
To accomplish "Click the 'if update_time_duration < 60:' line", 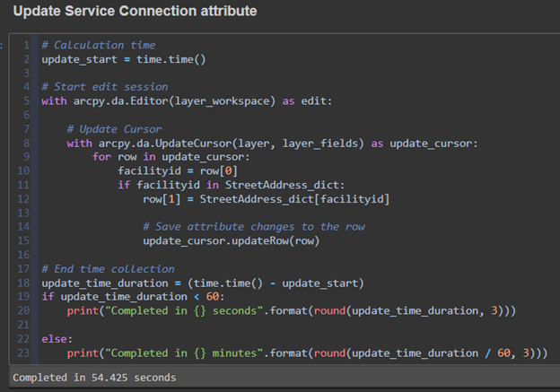I will [x=133, y=297].
